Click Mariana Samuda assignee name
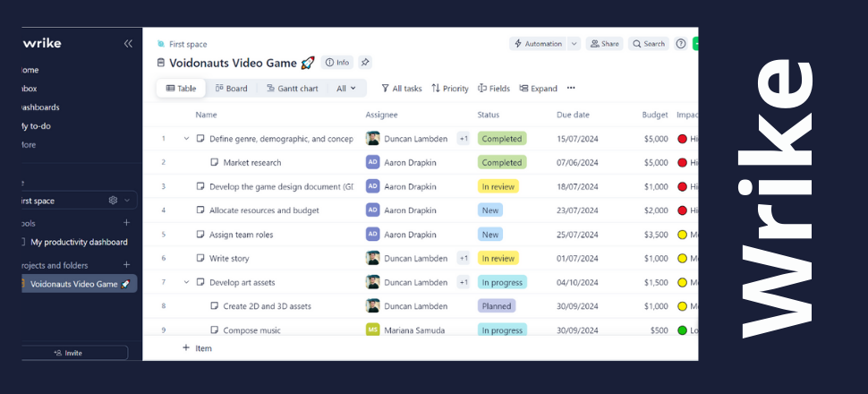Viewport: 868px width, 394px height. 414,330
